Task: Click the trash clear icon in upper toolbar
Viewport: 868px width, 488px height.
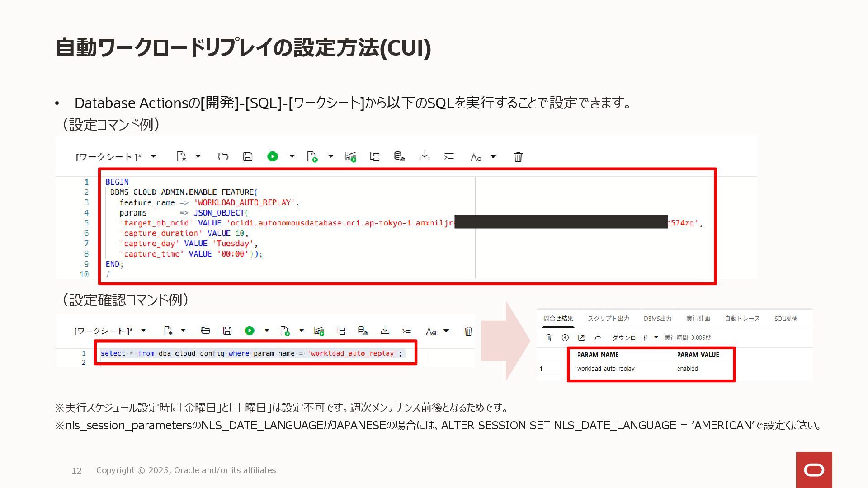Action: point(518,157)
